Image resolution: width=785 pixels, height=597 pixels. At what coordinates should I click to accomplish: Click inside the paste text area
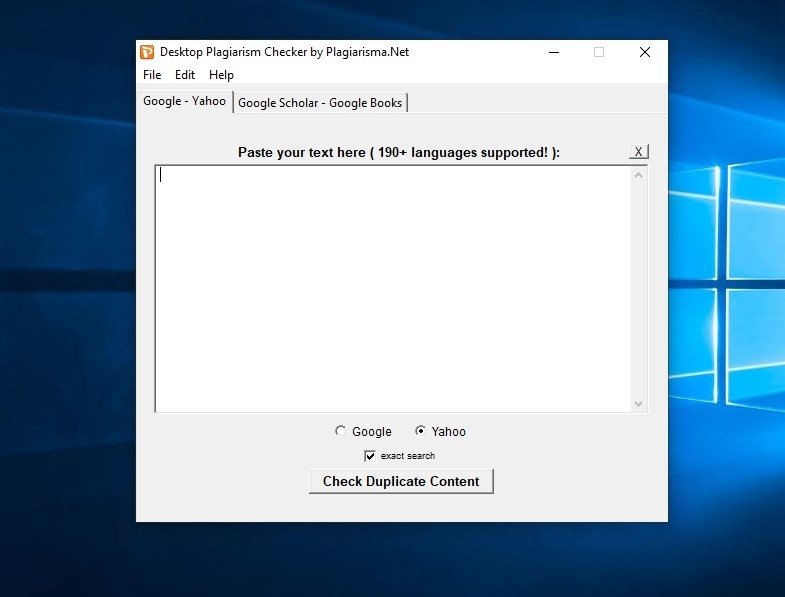pyautogui.click(x=393, y=289)
